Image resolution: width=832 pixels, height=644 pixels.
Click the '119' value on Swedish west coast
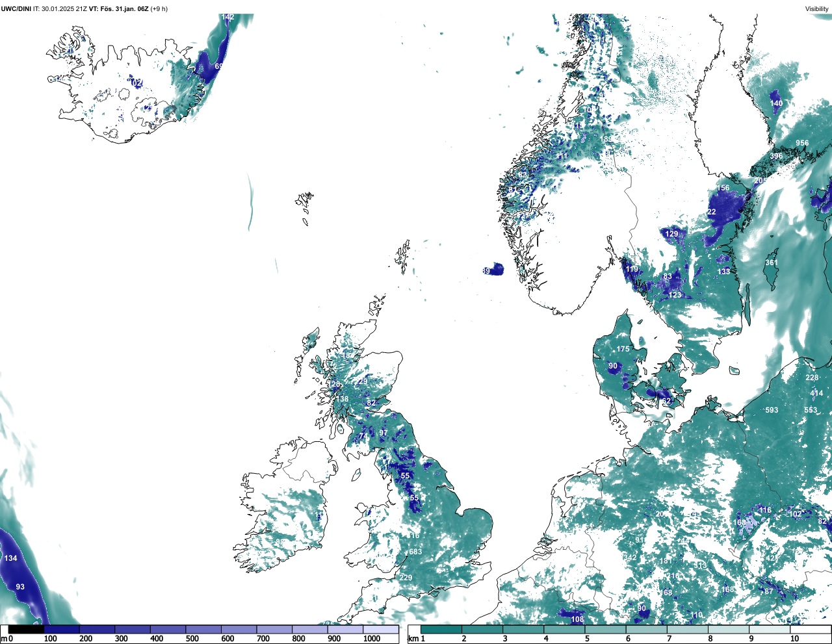[632, 269]
